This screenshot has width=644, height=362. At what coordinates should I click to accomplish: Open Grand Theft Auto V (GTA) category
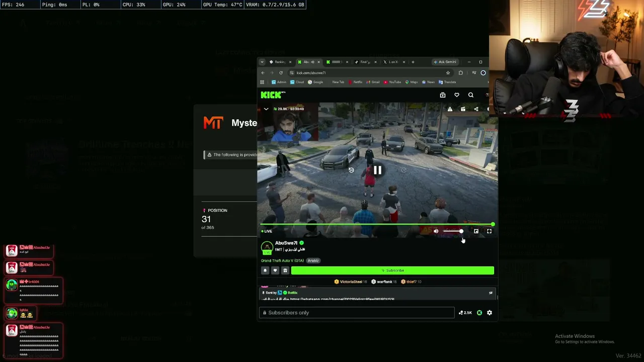click(282, 260)
